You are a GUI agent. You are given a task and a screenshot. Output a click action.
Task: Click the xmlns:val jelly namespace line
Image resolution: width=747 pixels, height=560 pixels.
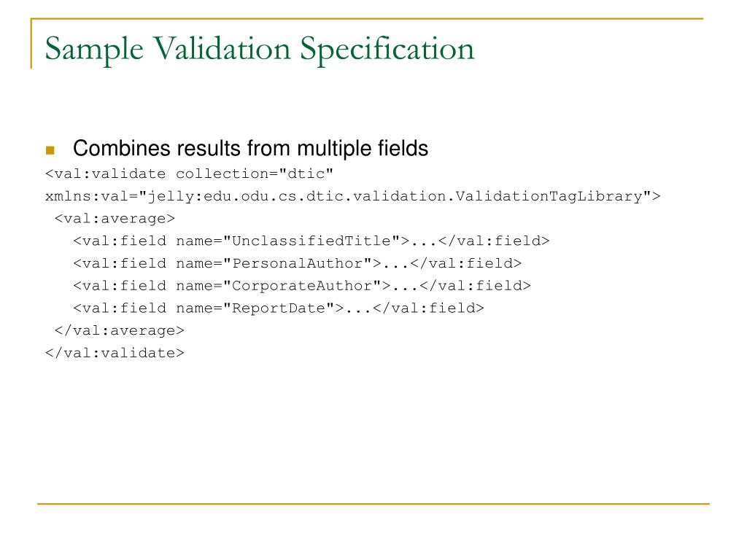click(353, 196)
